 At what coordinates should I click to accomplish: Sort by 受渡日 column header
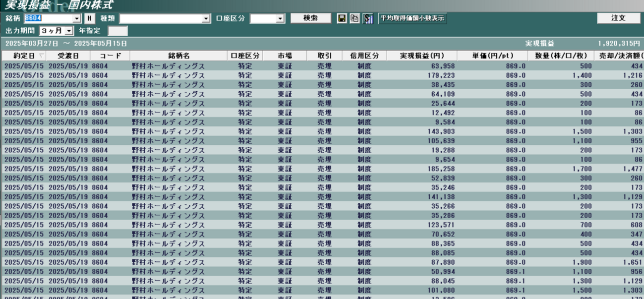coord(68,56)
